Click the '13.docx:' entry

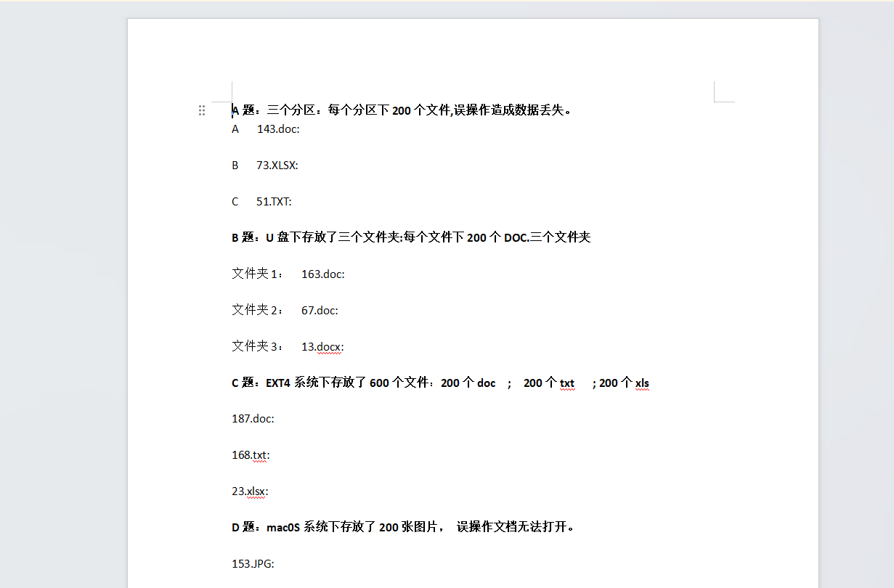pos(322,347)
